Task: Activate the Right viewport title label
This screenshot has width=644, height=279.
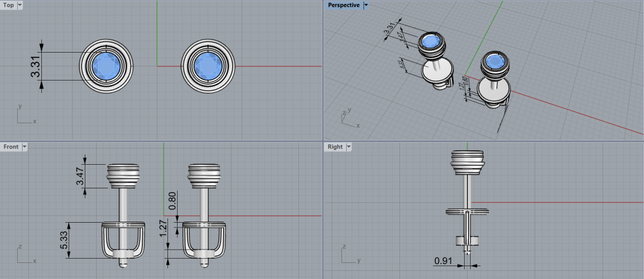Action: [x=335, y=146]
